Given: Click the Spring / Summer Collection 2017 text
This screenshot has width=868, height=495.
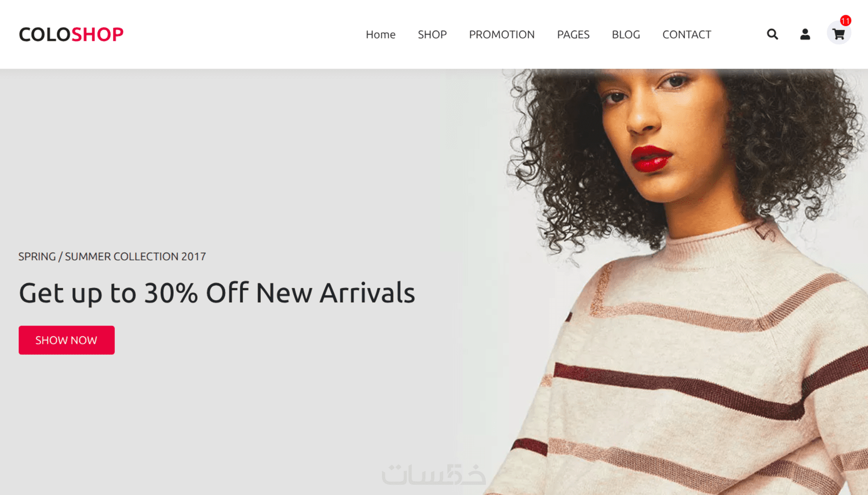Looking at the screenshot, I should coord(112,256).
